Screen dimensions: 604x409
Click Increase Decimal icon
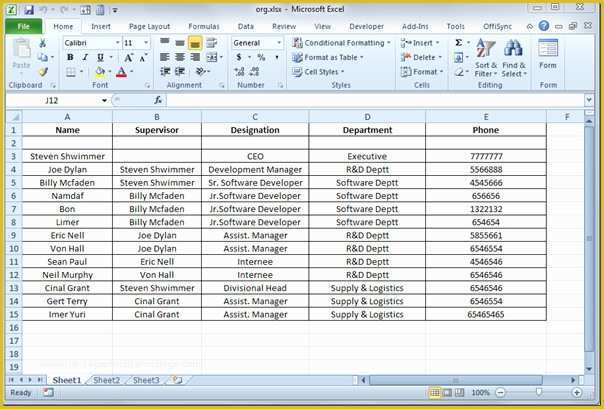(x=239, y=72)
